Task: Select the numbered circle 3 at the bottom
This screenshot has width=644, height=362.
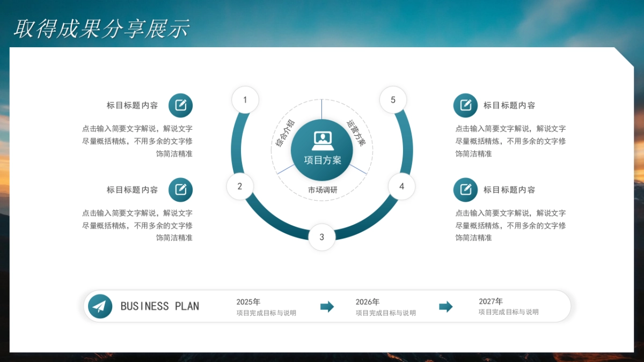Action: [x=321, y=237]
